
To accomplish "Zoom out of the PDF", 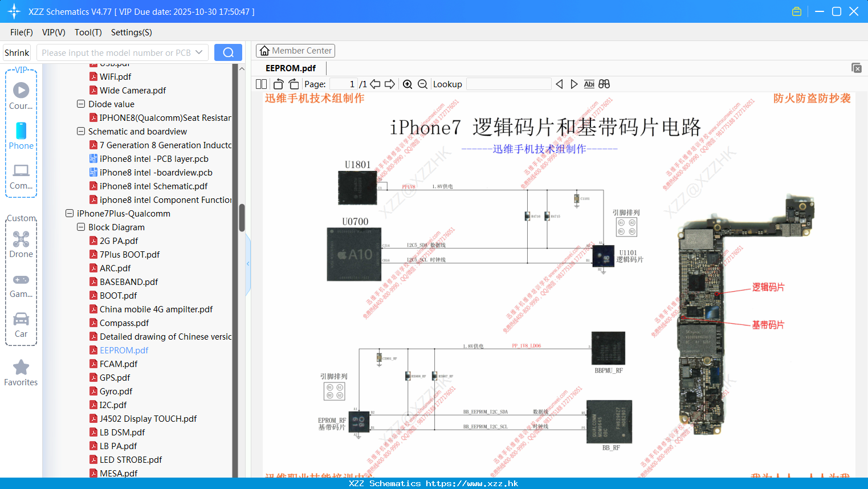I will tap(422, 84).
